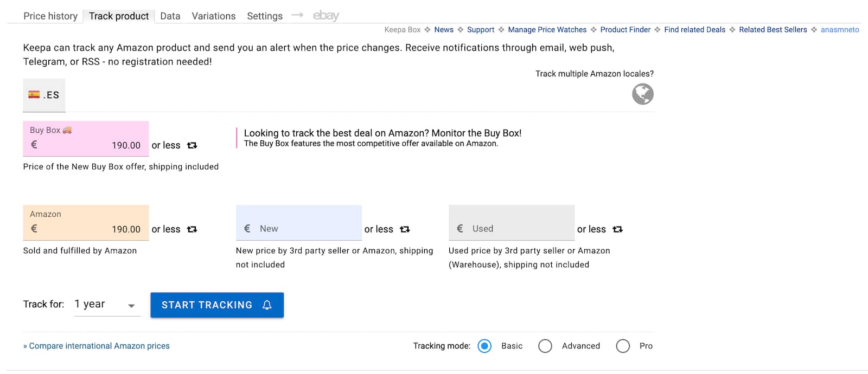Click the toggle arrows beside New price
Image resolution: width=868 pixels, height=374 pixels.
405,229
